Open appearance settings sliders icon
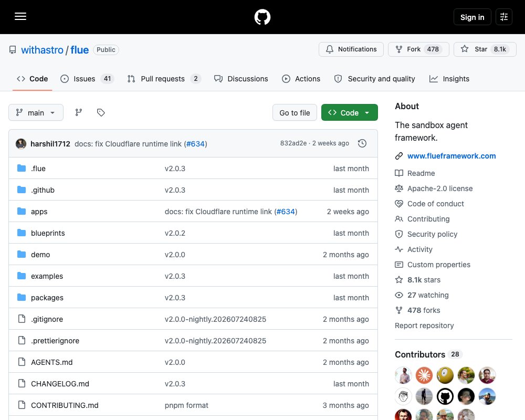 pos(504,17)
